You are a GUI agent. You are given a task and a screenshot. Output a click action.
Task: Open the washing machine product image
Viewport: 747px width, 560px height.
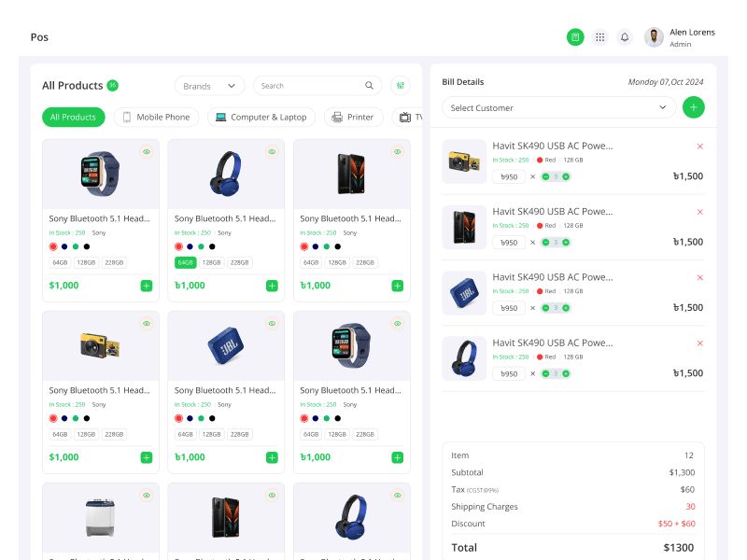point(101,518)
